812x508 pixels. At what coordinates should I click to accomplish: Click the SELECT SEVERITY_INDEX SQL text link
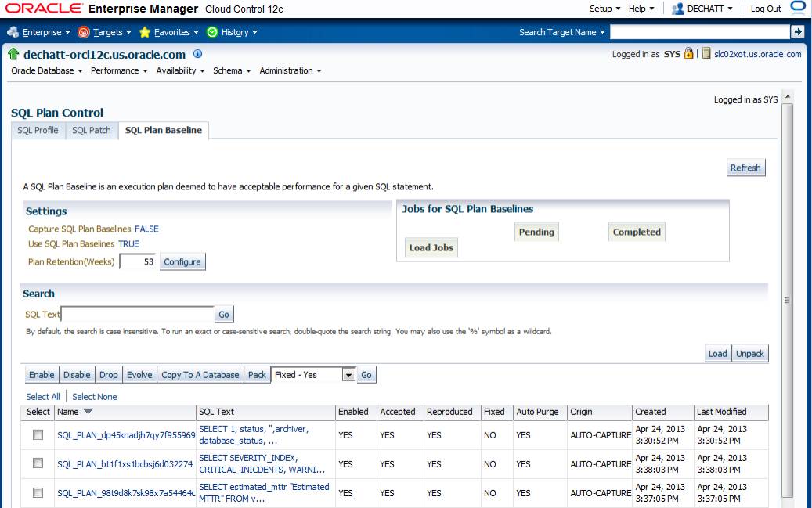pos(262,464)
